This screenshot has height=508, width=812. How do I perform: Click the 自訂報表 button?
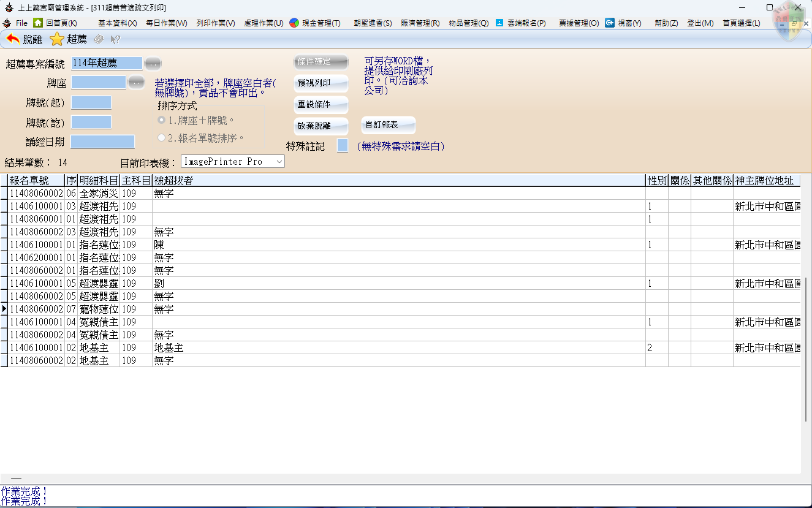[388, 125]
